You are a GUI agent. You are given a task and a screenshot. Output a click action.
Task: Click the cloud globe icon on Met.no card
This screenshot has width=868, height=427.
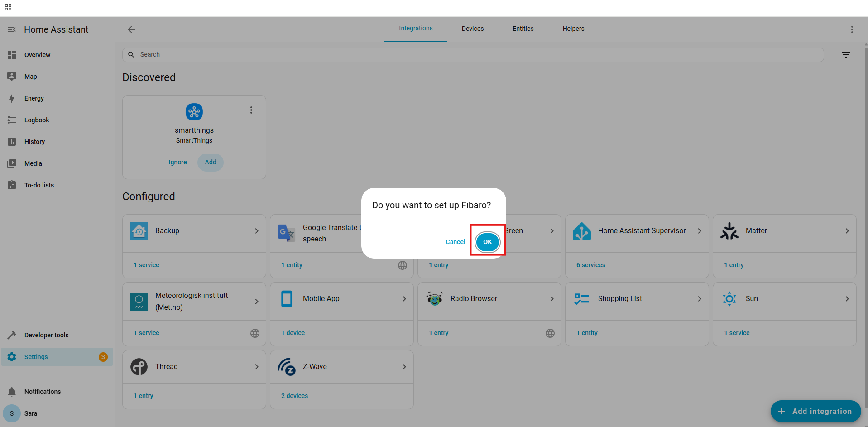255,333
